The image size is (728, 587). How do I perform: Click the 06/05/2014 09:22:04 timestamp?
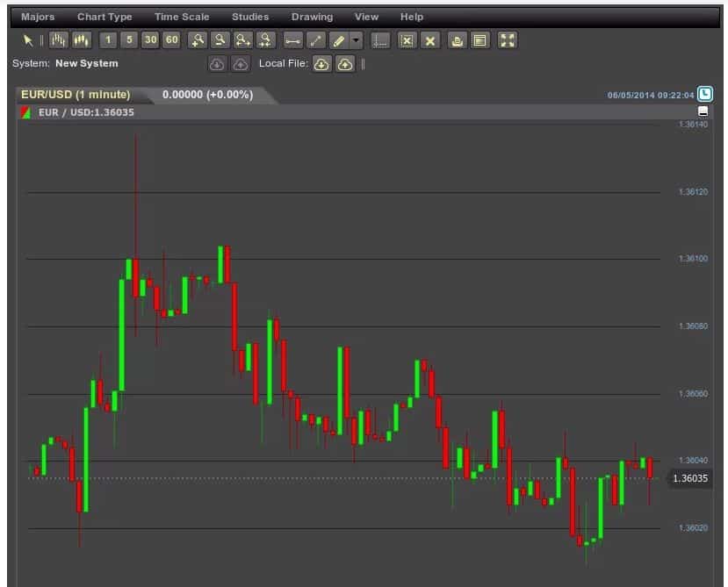click(x=651, y=95)
